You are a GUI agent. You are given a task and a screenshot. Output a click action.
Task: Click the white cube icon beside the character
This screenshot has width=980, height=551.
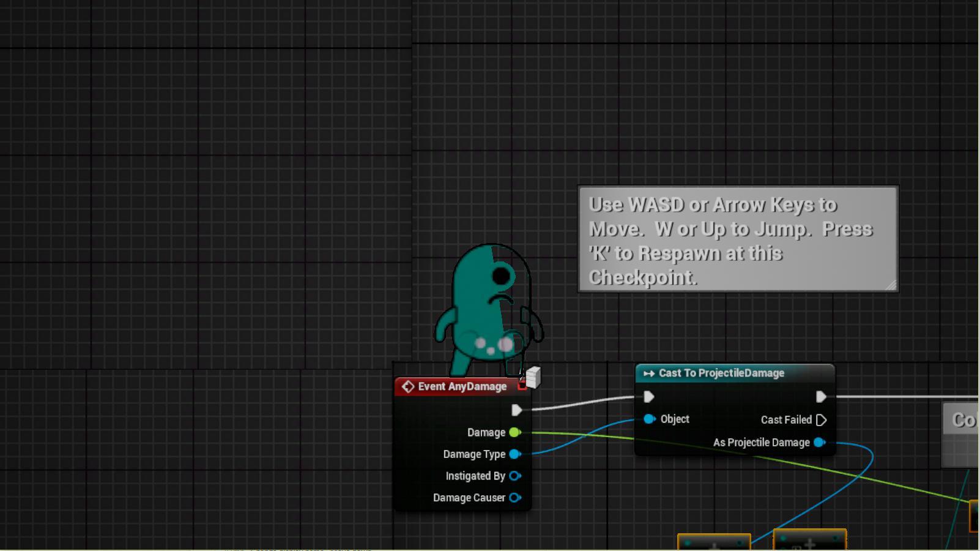pos(533,377)
